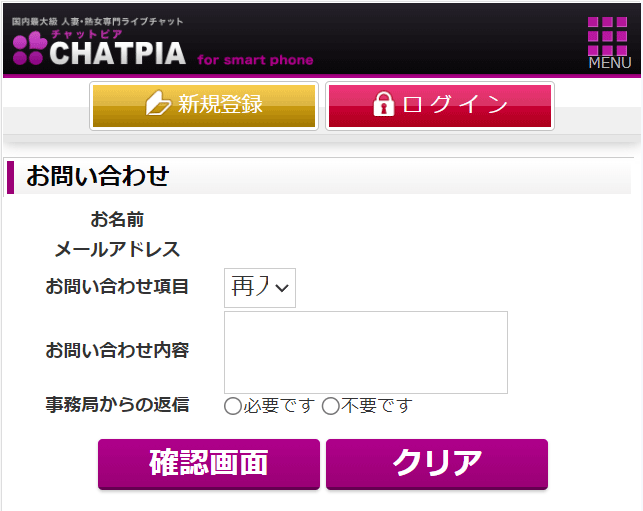This screenshot has height=511, width=643.
Task: Select the 不要です radio button
Action: [331, 406]
